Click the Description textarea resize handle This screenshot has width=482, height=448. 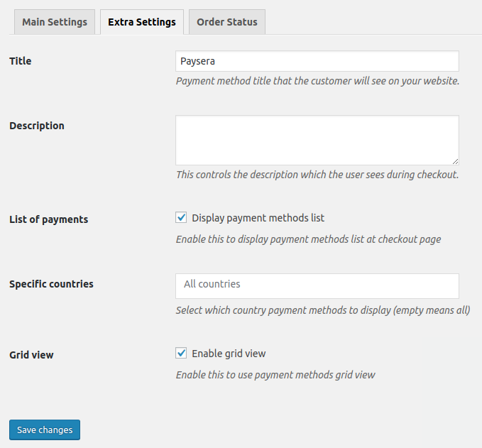pyautogui.click(x=455, y=161)
